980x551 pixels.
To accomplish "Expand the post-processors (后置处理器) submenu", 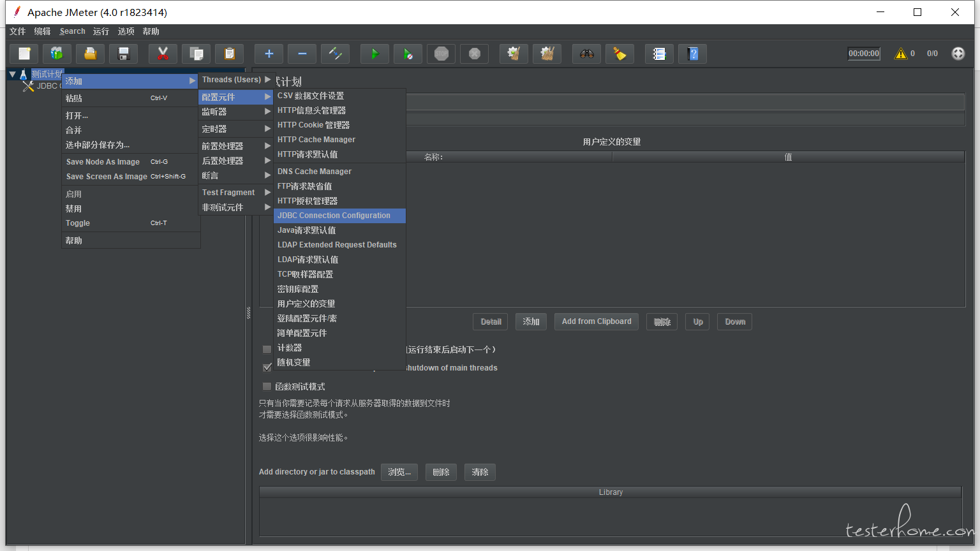I will [236, 161].
